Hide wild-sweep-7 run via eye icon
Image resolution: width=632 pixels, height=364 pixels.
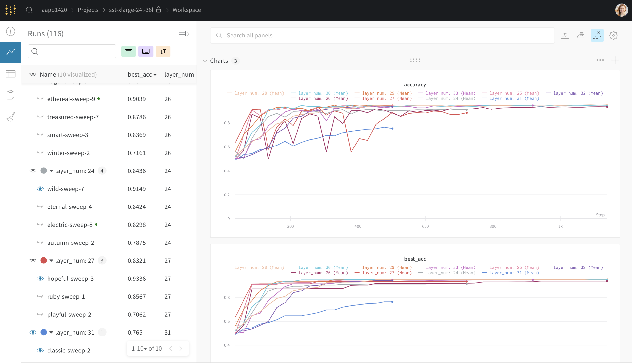pos(40,189)
